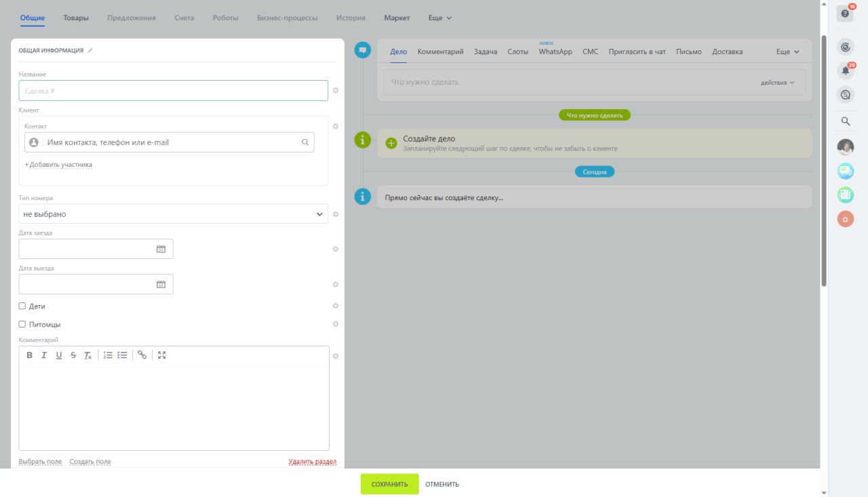Open the Слоты timeline tab
The width and height of the screenshot is (868, 497).
pyautogui.click(x=518, y=52)
